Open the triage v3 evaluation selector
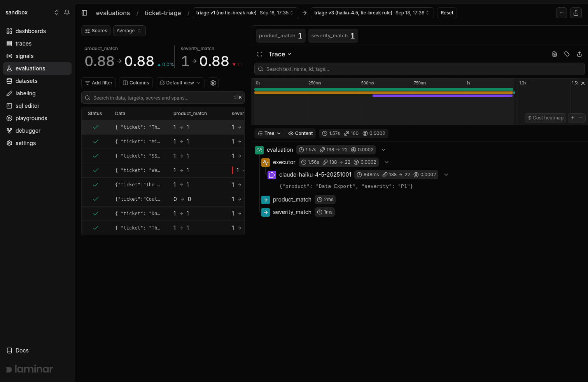This screenshot has height=382, width=588. point(372,13)
